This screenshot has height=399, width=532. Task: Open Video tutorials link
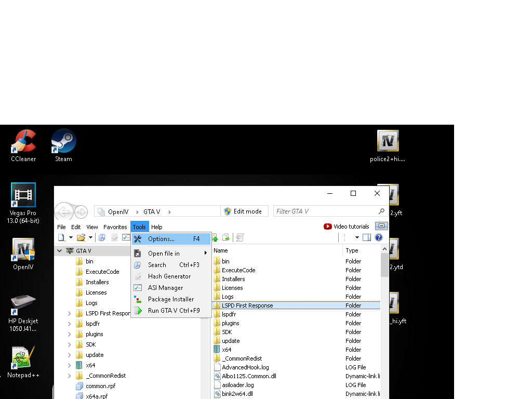[347, 227]
